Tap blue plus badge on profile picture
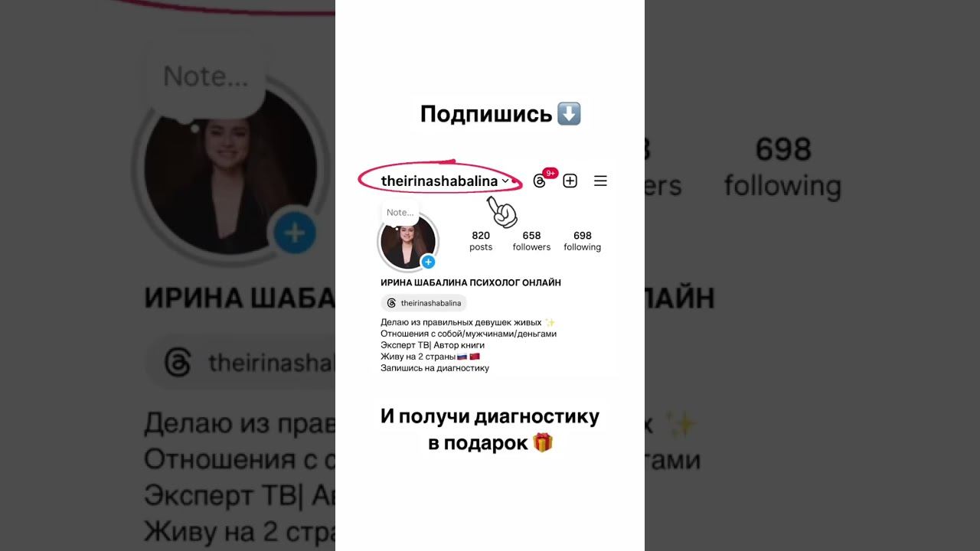Image resolution: width=980 pixels, height=551 pixels. [429, 262]
